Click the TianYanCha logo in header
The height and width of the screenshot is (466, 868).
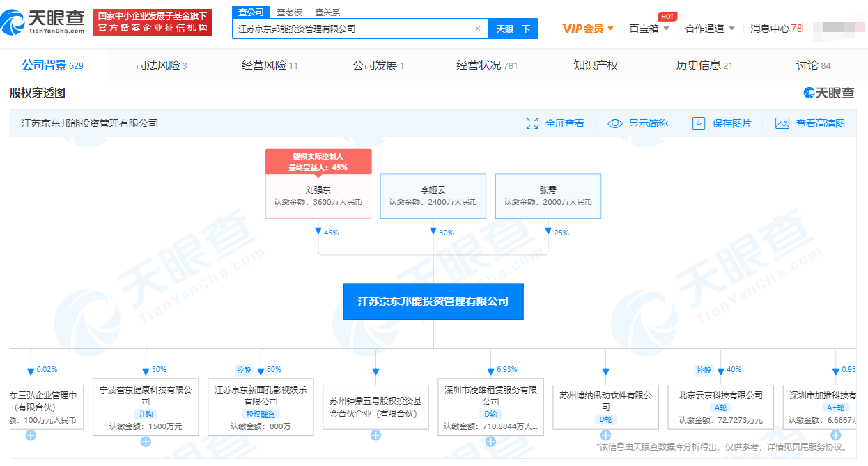(43, 22)
